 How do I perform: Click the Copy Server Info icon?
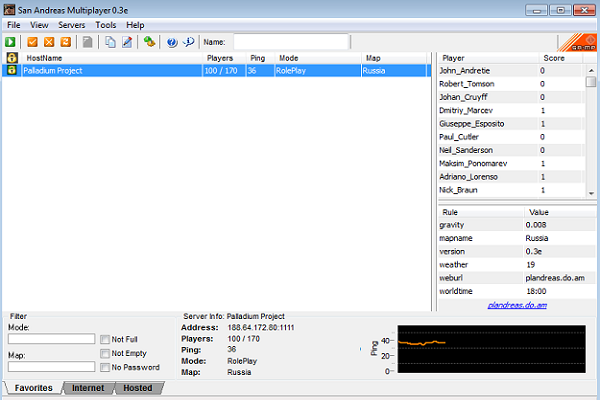click(110, 42)
